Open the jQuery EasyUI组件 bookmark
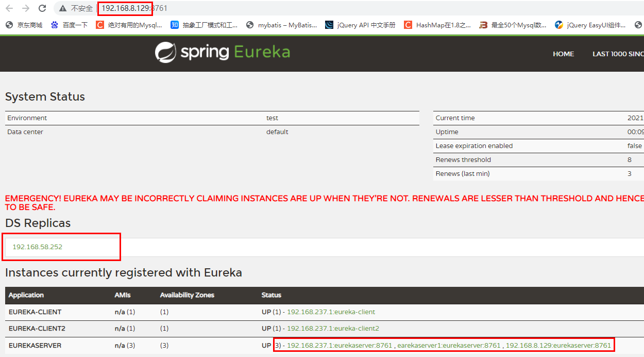The height and width of the screenshot is (357, 644). tap(590, 25)
